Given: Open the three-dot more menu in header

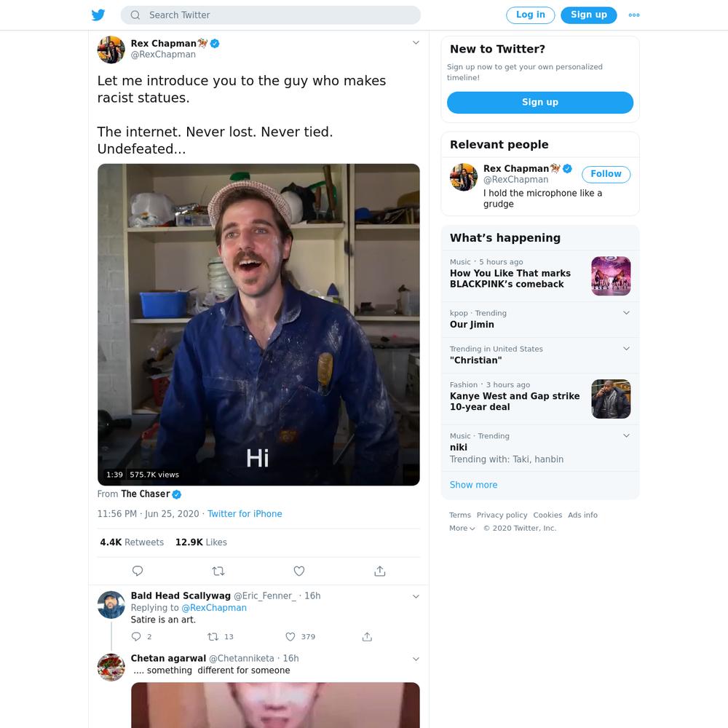Looking at the screenshot, I should point(634,15).
